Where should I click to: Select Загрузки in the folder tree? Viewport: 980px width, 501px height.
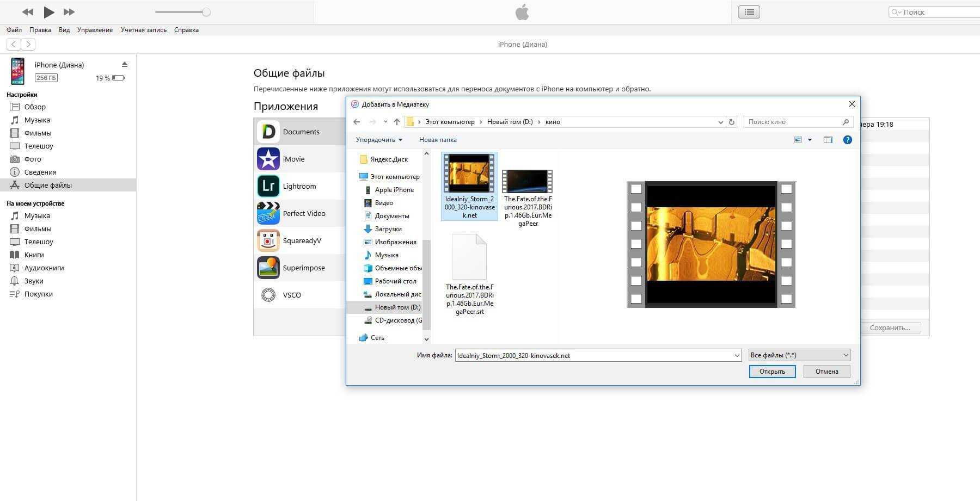pyautogui.click(x=388, y=229)
